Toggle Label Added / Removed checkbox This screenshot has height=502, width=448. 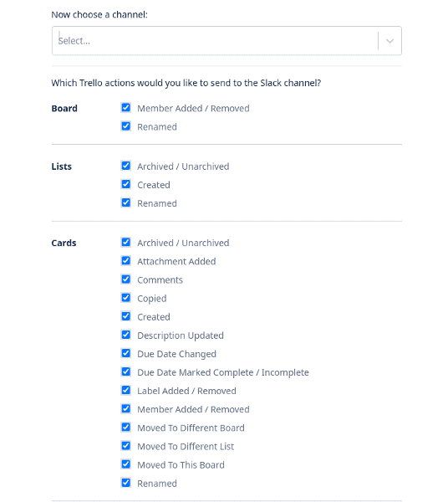tap(126, 390)
